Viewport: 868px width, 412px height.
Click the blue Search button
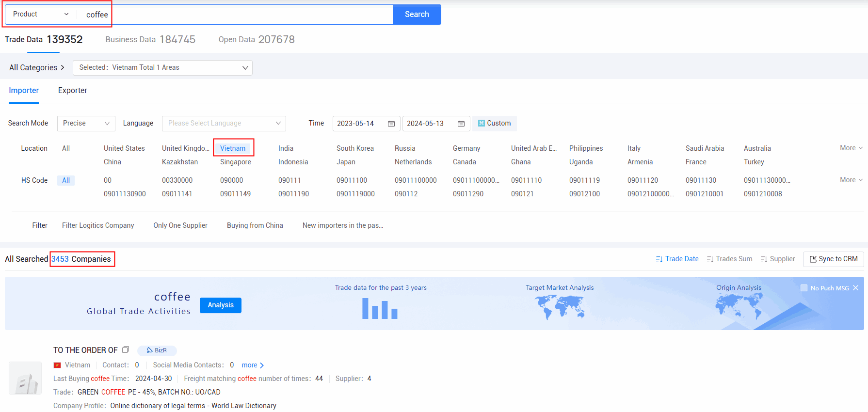coord(417,15)
